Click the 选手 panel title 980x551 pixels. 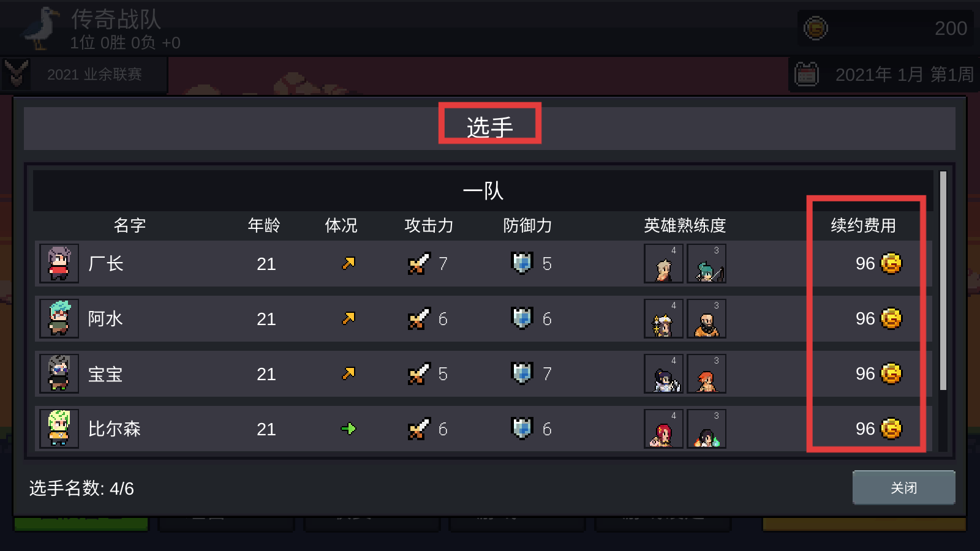[489, 127]
